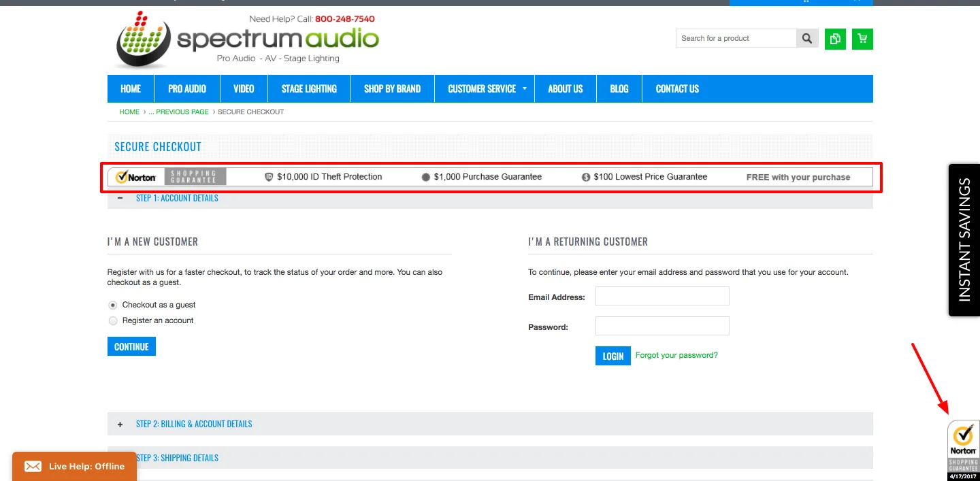Open the Customer Service dropdown menu

484,88
